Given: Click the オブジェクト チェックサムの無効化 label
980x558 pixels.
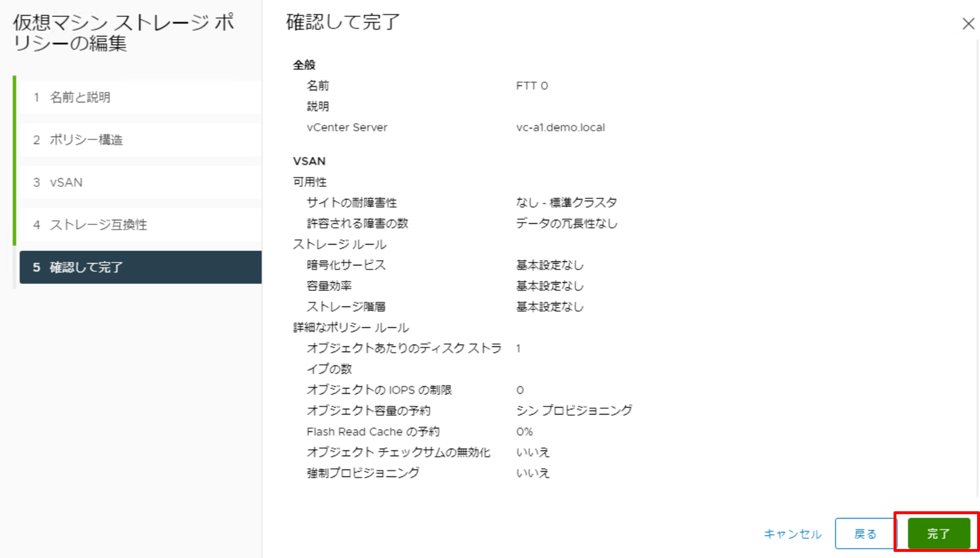Looking at the screenshot, I should [x=398, y=452].
